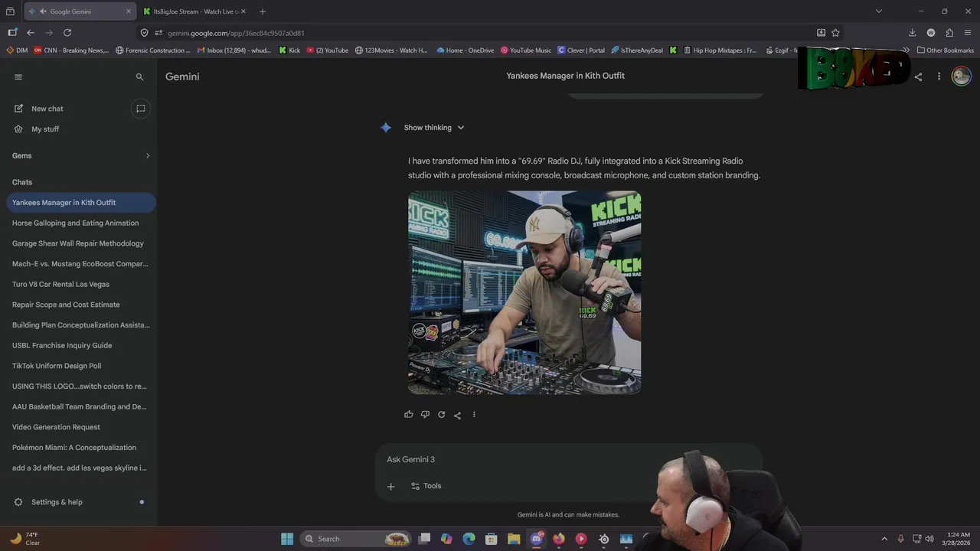The width and height of the screenshot is (980, 551).
Task: Open AAU Basketball Team Branding chat
Action: (80, 407)
